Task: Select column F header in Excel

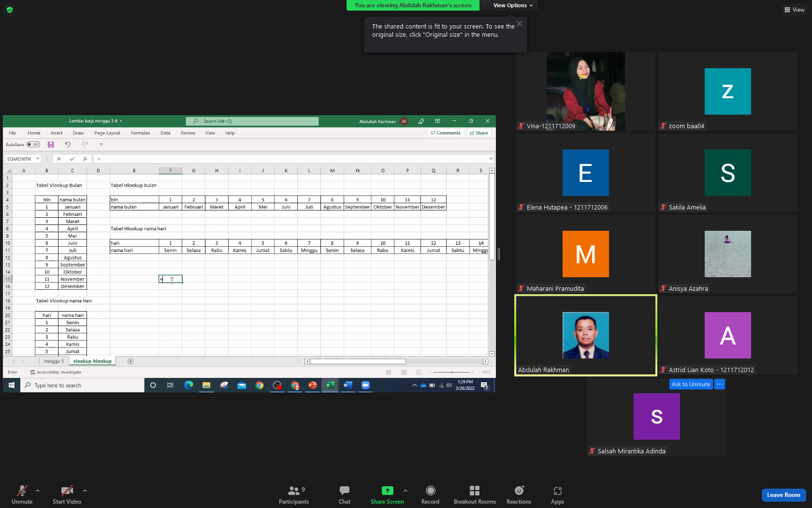Action: (171, 171)
